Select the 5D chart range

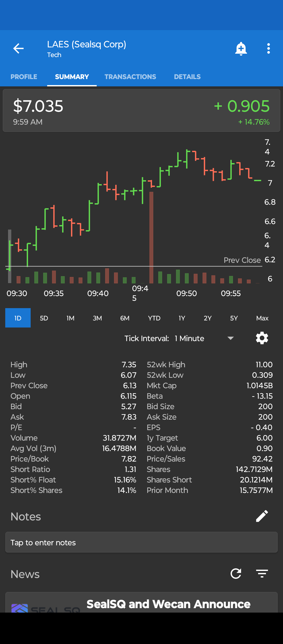pos(44,318)
